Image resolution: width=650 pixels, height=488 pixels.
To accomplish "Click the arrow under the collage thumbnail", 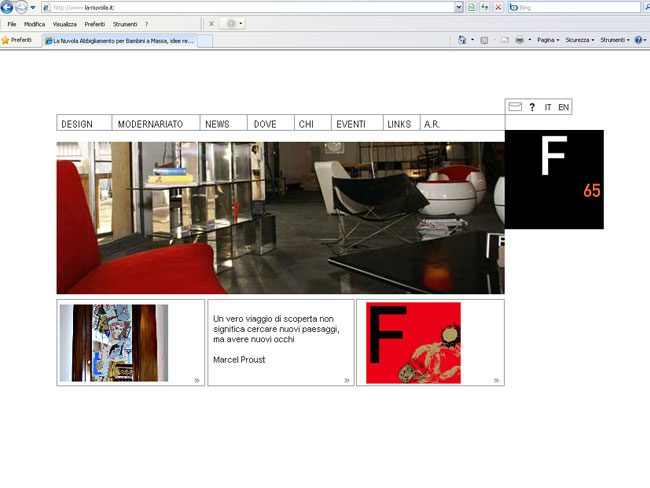I will coord(197,380).
